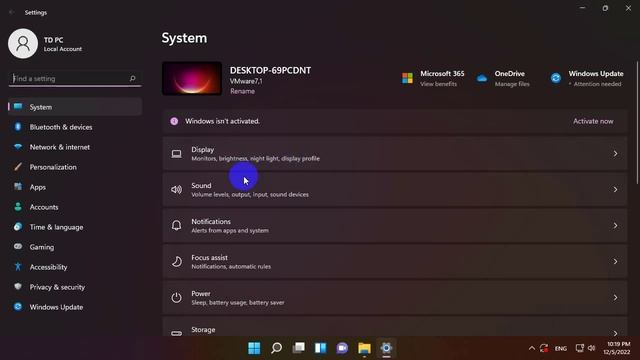Select System in the sidebar
This screenshot has width=640, height=360.
[x=75, y=107]
